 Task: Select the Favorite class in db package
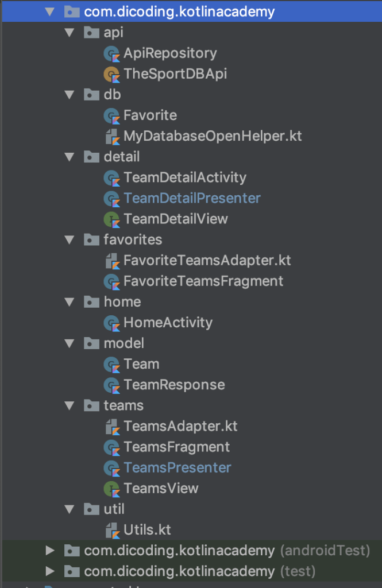coord(150,115)
